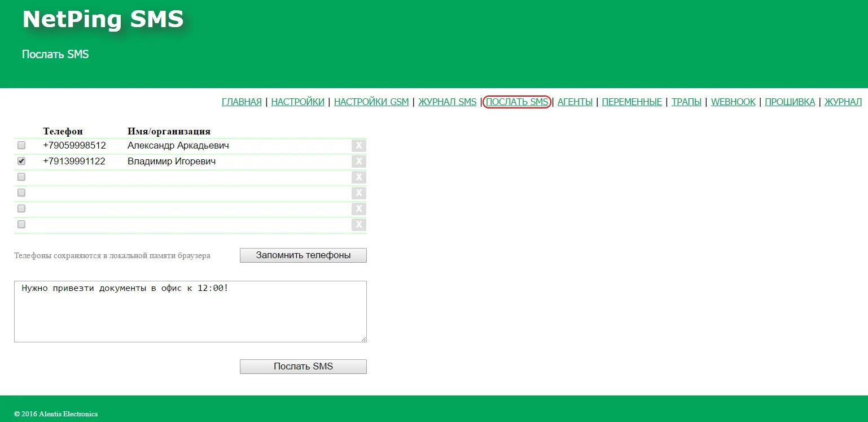Tick the fourth row's empty checkbox

click(21, 193)
